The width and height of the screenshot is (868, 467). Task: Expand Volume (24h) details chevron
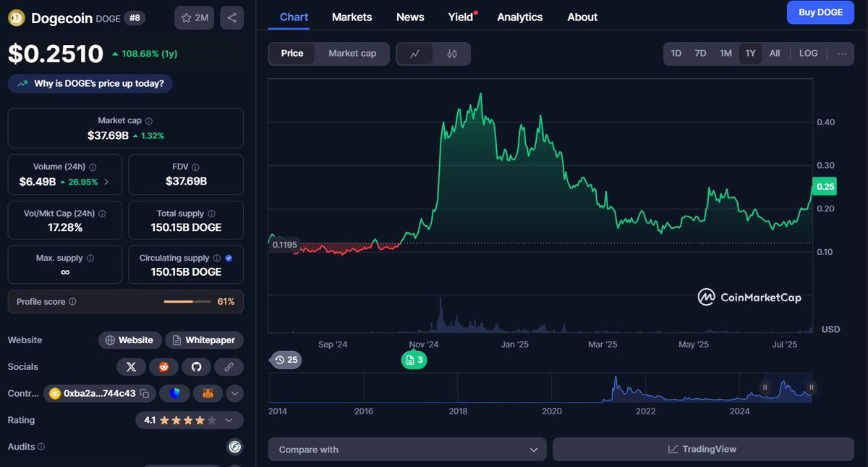(x=106, y=182)
